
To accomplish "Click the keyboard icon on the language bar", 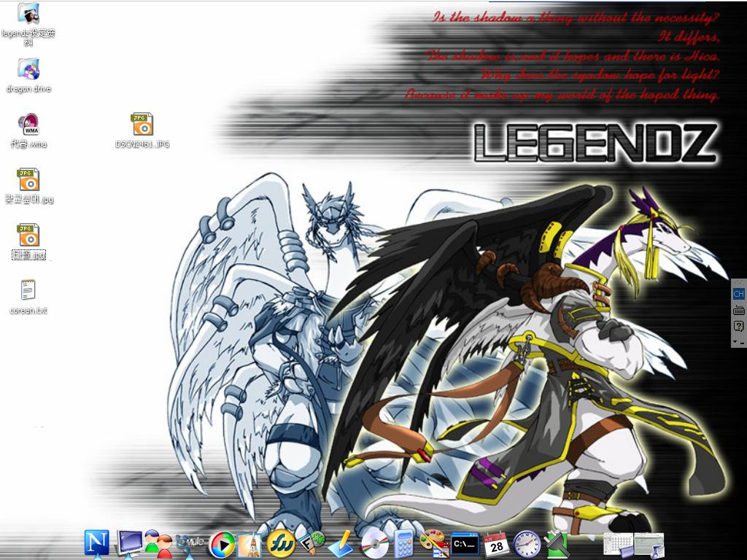I will pos(738,311).
